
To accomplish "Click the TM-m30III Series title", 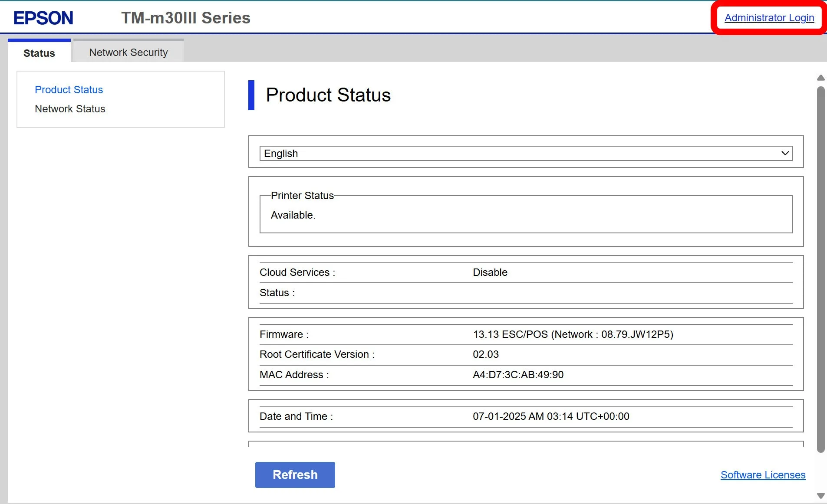I will pos(186,18).
